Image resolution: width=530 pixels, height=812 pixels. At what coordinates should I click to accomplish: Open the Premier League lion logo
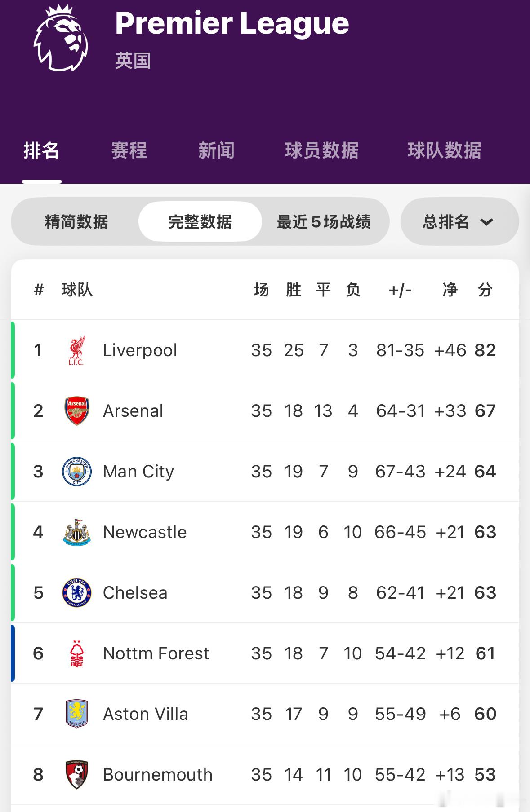coord(61,38)
